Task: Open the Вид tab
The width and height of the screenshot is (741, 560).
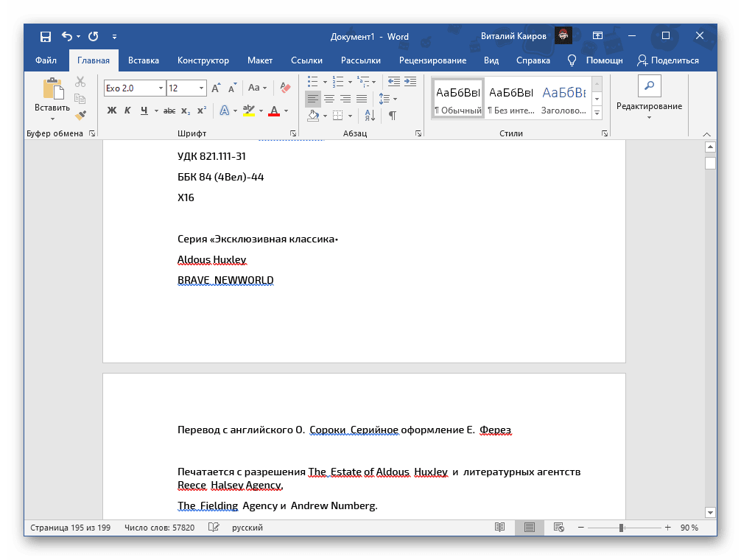Action: (491, 60)
